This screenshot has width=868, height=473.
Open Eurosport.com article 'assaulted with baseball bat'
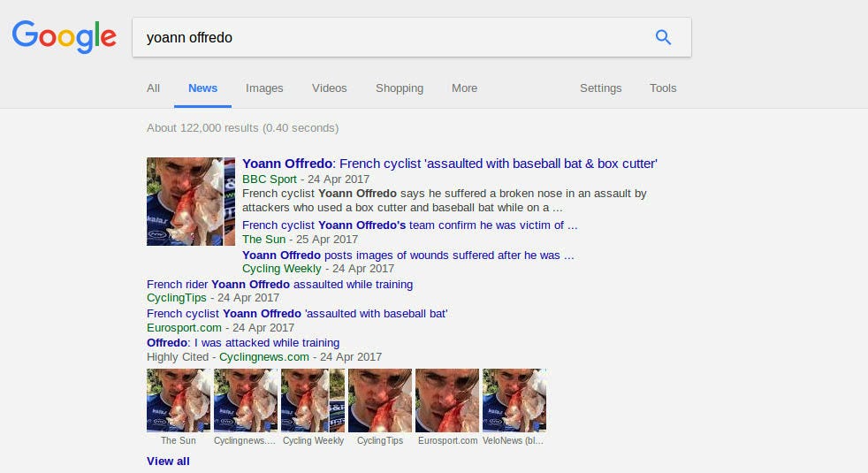297,314
